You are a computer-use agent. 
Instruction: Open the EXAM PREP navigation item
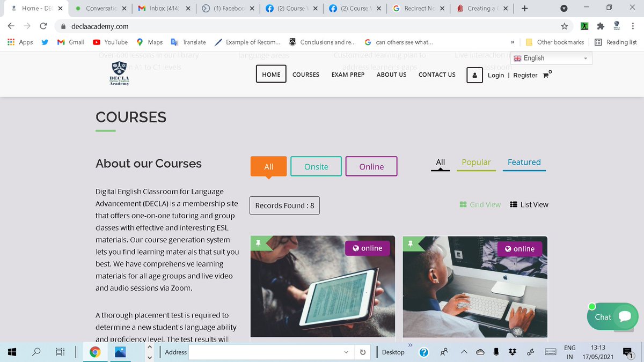point(348,75)
